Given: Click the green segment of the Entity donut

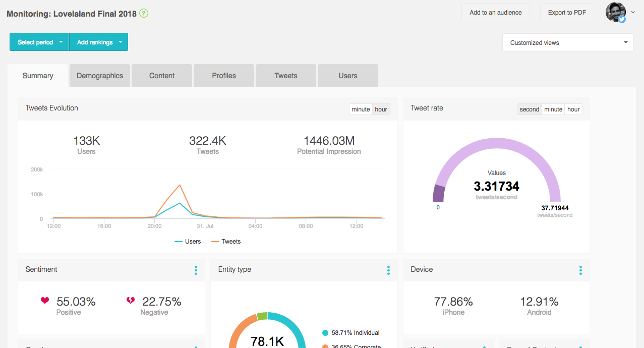Looking at the screenshot, I should [x=262, y=316].
